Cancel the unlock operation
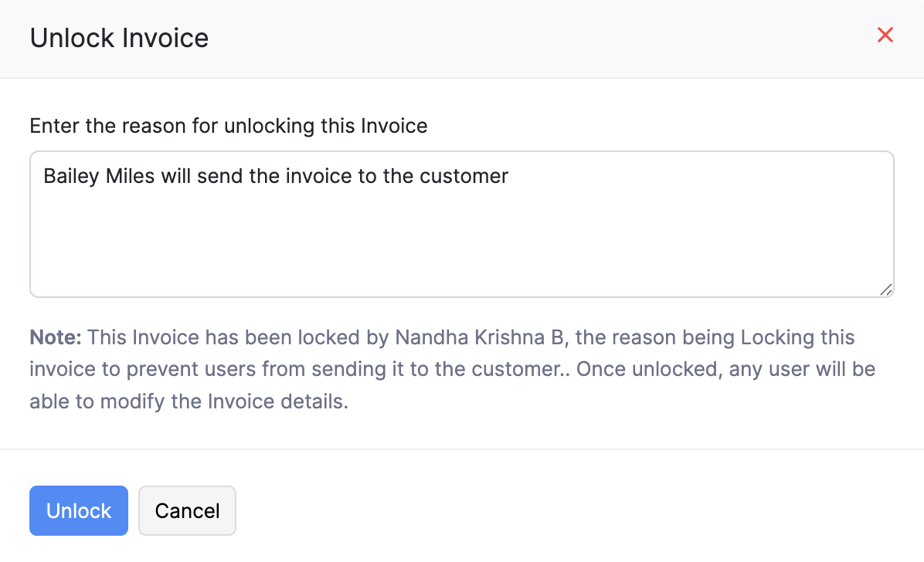Viewport: 924px width, 562px height. pos(187,510)
